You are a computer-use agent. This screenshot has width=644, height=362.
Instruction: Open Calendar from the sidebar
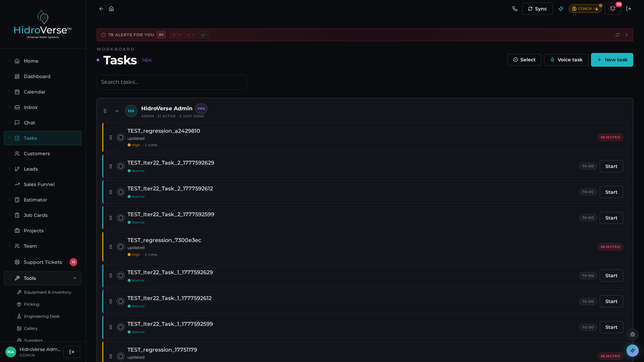click(x=43, y=92)
